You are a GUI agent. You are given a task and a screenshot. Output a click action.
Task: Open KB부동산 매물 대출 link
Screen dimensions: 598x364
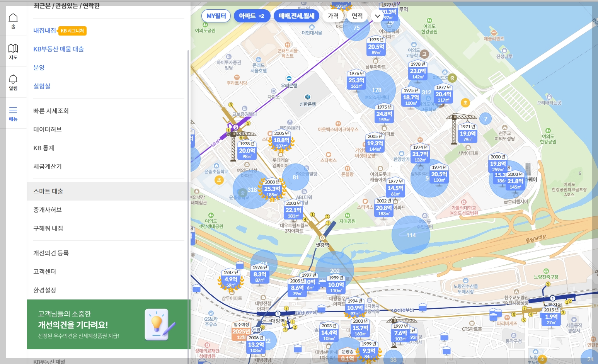[58, 49]
